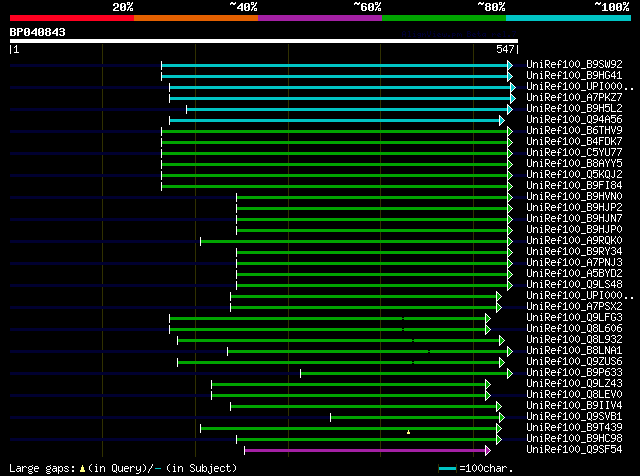
Task: Select the UniRef100_Q8L606 label
Action: [x=574, y=329]
